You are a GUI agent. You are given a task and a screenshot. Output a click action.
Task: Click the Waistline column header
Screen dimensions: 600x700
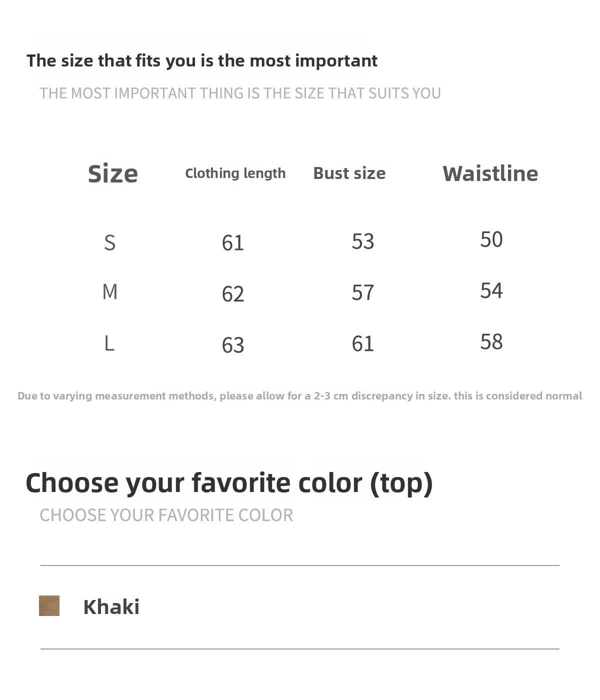click(x=490, y=173)
